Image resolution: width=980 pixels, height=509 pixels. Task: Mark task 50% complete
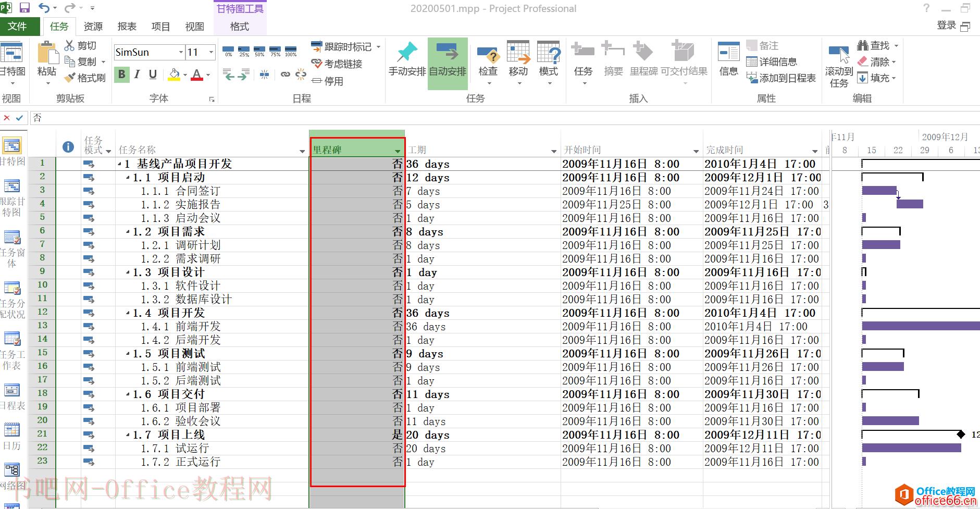(259, 51)
